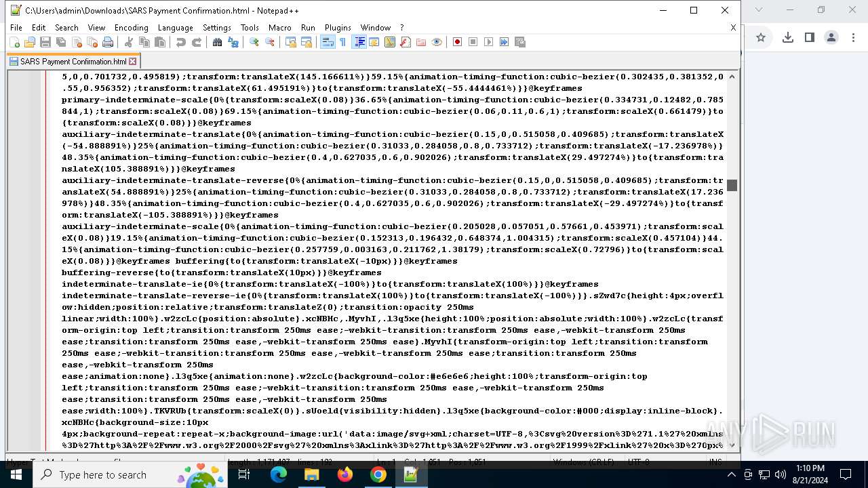Toggle synchronize vertical scrolling
This screenshot has width=868, height=488.
[291, 42]
